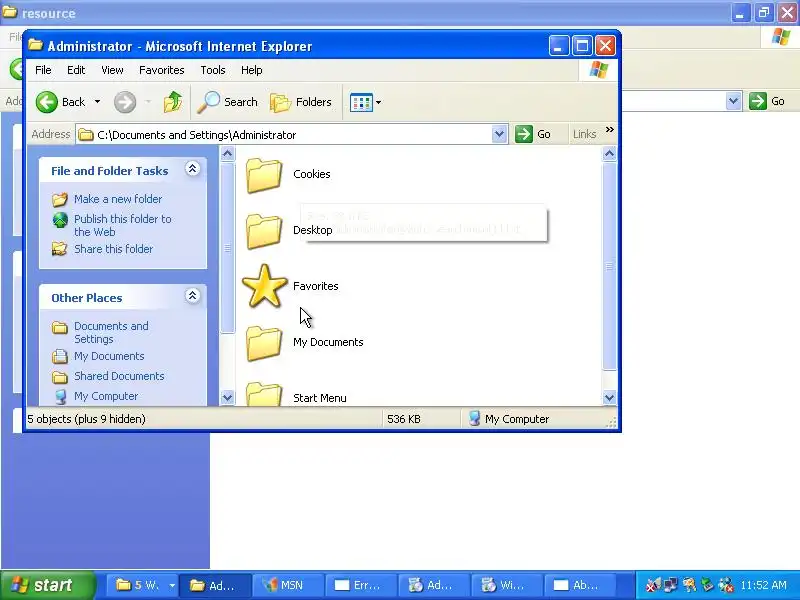
Task: Click the system tray clock
Action: coord(763,585)
